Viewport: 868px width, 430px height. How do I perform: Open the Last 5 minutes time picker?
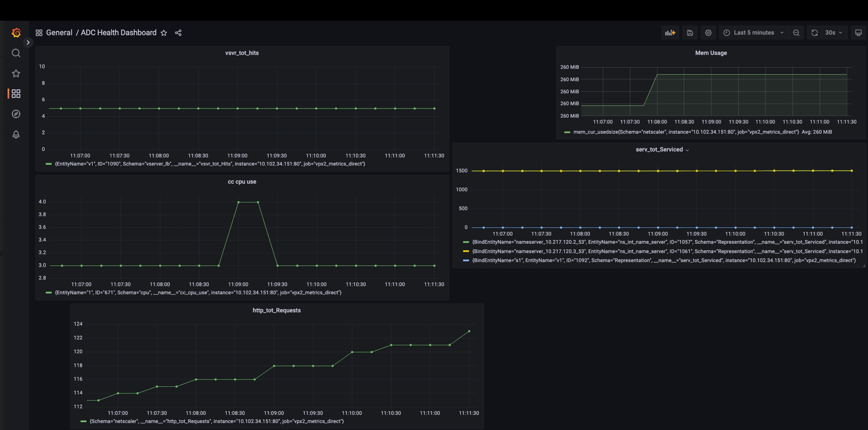pos(754,33)
